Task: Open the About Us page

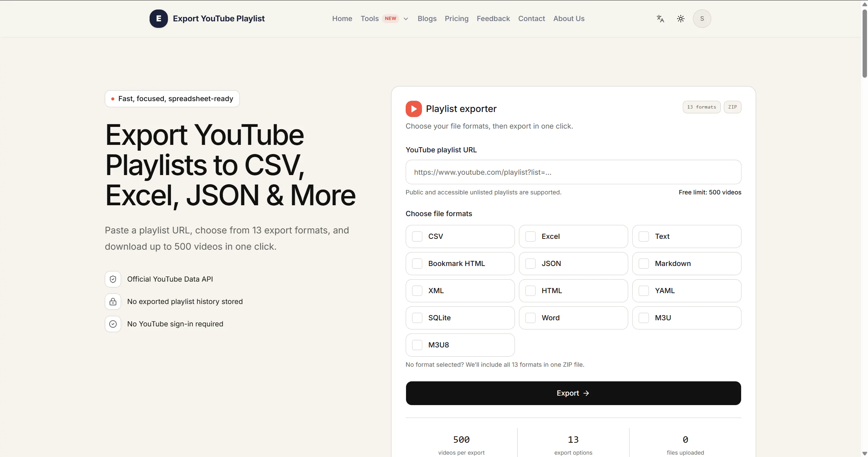Action: coord(568,19)
